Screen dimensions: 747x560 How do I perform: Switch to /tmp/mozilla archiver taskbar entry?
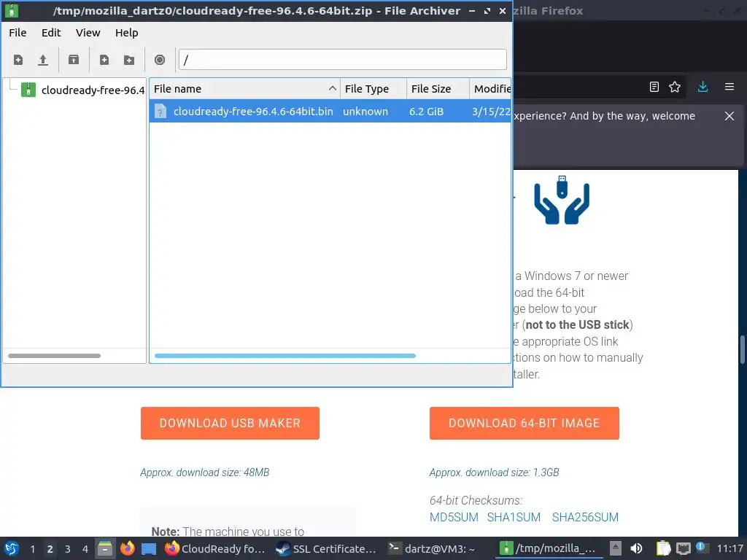point(548,548)
